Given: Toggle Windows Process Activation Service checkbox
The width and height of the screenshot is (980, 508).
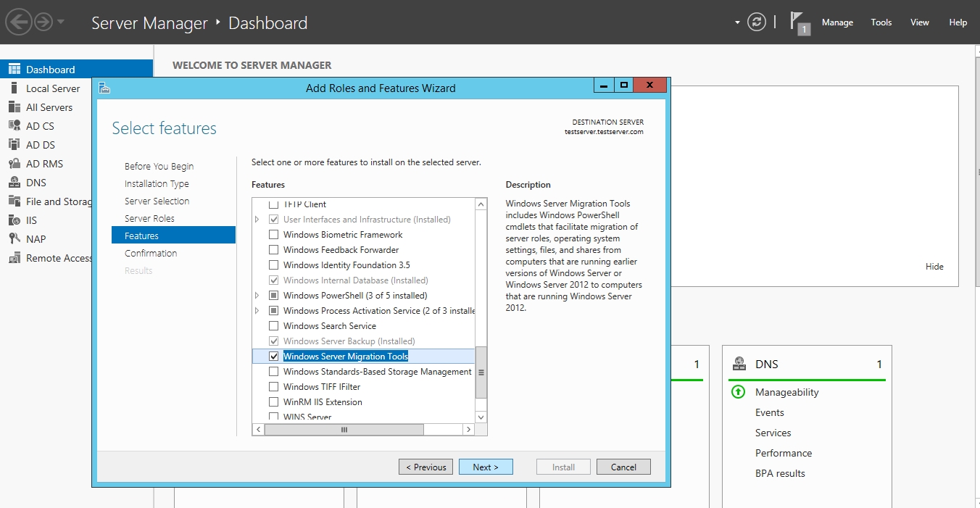Looking at the screenshot, I should (x=273, y=311).
